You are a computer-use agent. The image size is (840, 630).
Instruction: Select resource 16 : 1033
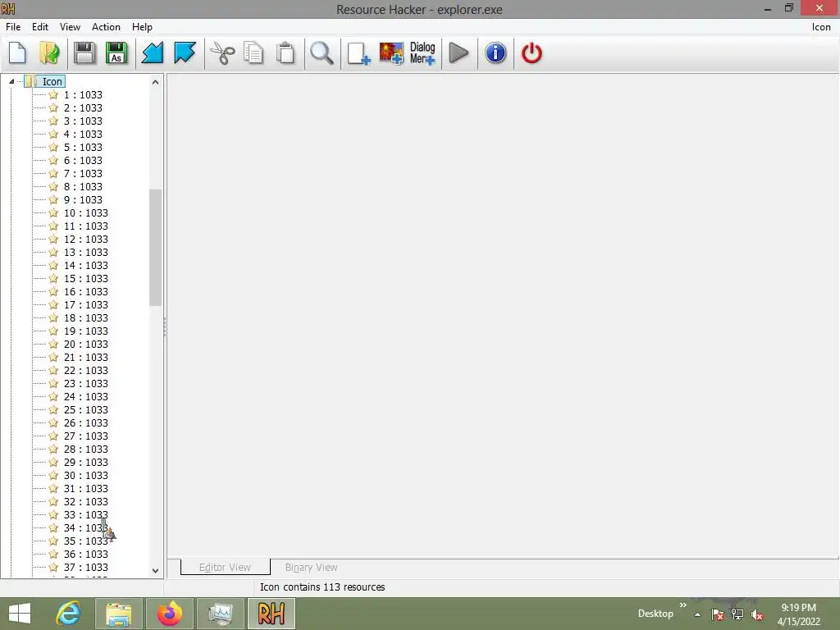coord(85,291)
